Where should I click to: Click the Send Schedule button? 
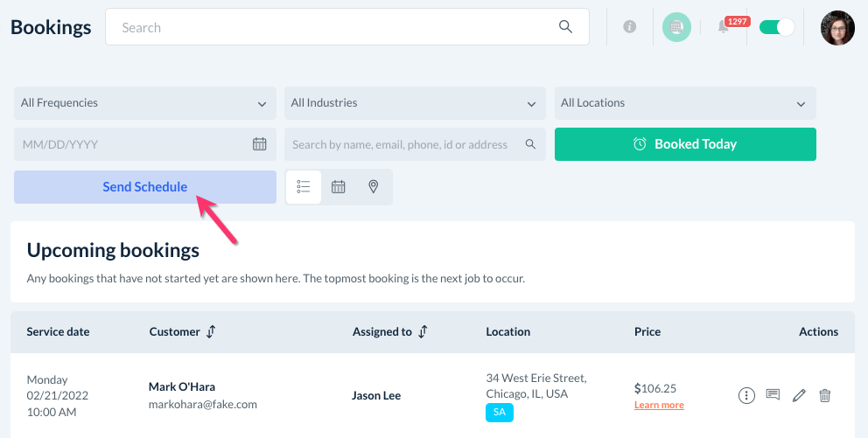[x=145, y=187]
